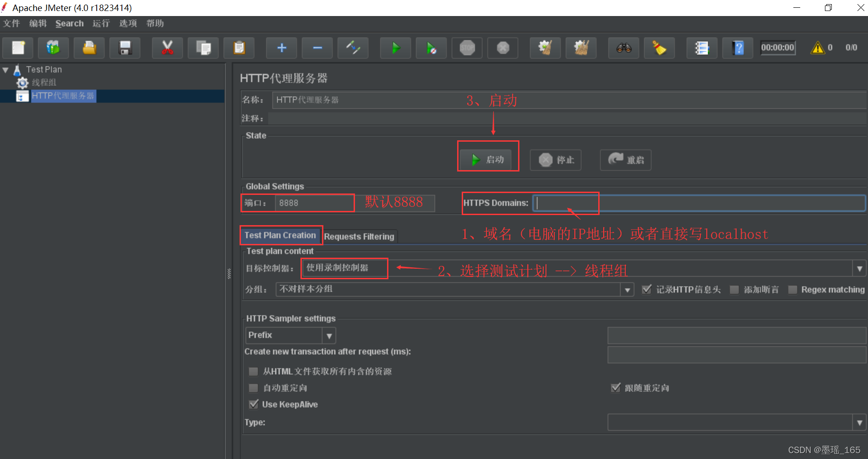Click the Expand All plus icon

282,48
